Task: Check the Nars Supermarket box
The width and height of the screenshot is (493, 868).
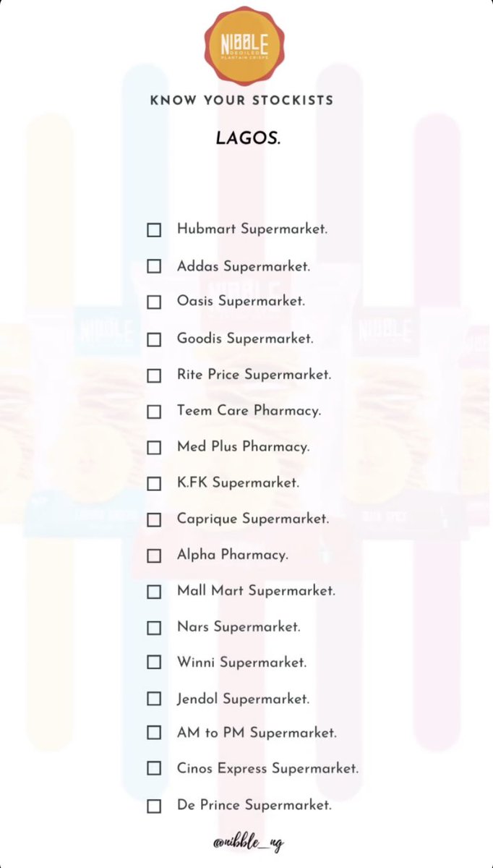Action: pyautogui.click(x=154, y=628)
